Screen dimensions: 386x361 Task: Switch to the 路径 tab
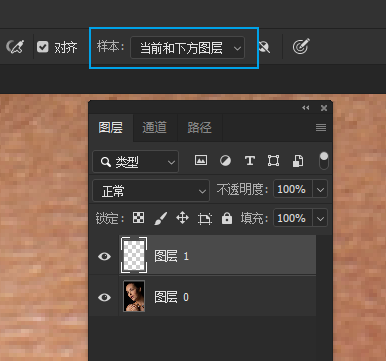[x=199, y=128]
